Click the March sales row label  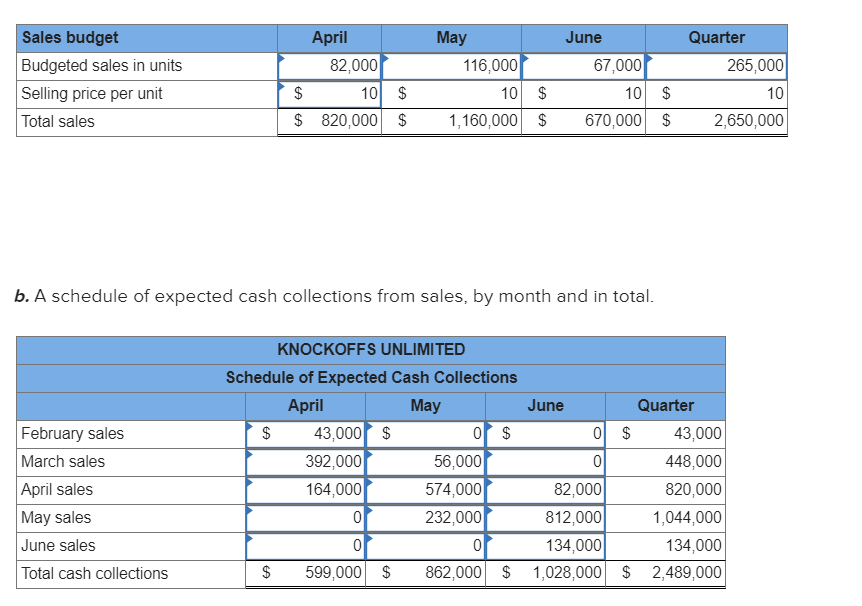(x=63, y=462)
